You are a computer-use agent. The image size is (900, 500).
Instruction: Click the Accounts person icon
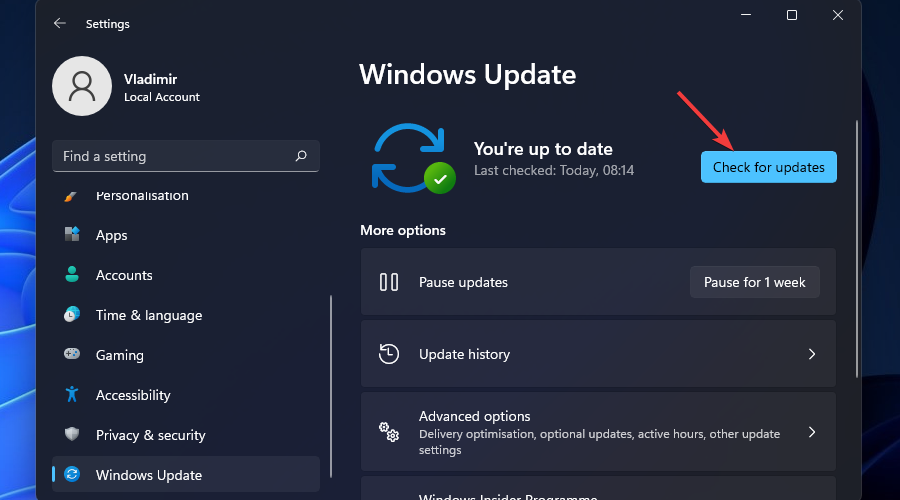(72, 274)
